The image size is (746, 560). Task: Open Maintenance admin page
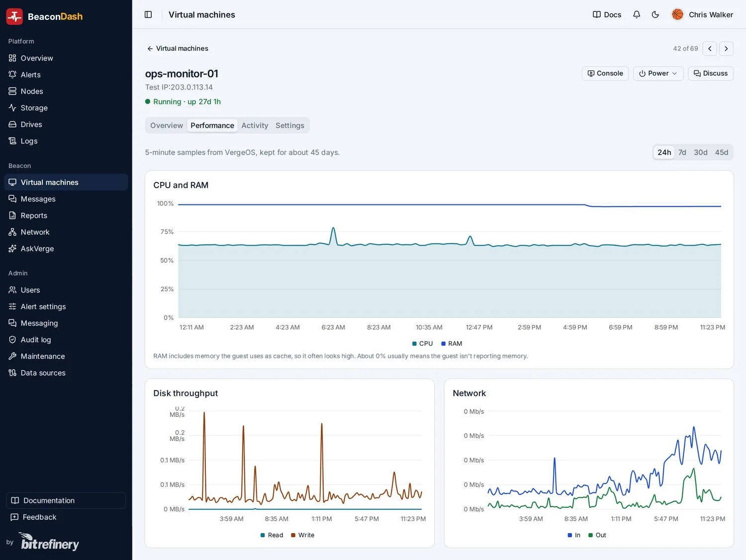(x=66, y=356)
